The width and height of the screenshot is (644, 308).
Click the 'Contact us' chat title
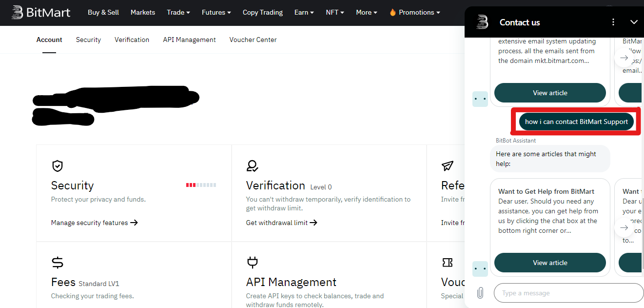click(x=520, y=22)
